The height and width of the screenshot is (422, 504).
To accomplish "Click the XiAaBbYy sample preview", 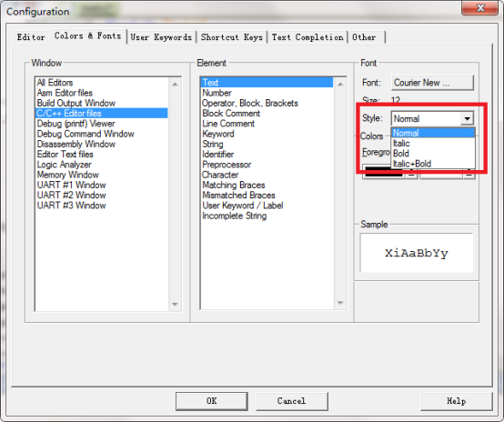I will pyautogui.click(x=417, y=253).
